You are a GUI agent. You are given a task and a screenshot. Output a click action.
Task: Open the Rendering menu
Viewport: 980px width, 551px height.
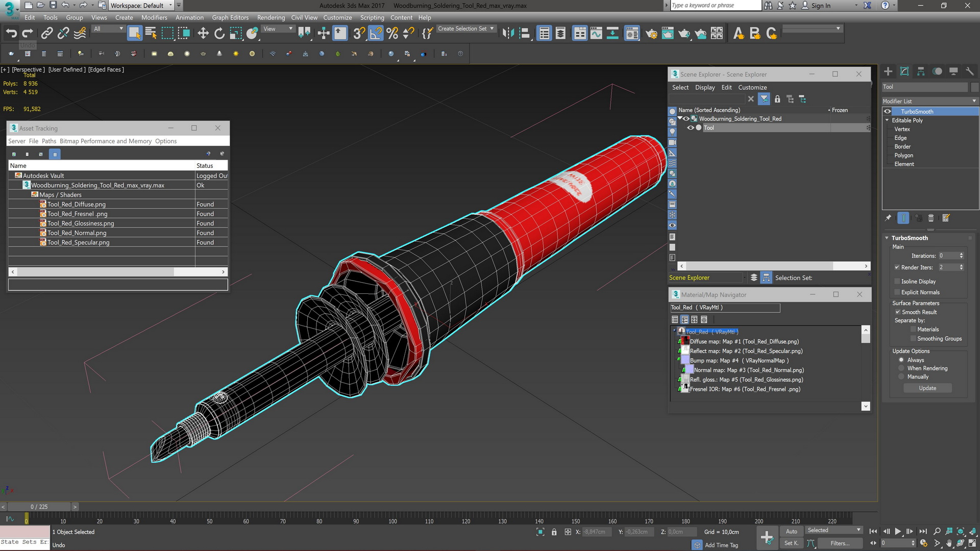(271, 17)
